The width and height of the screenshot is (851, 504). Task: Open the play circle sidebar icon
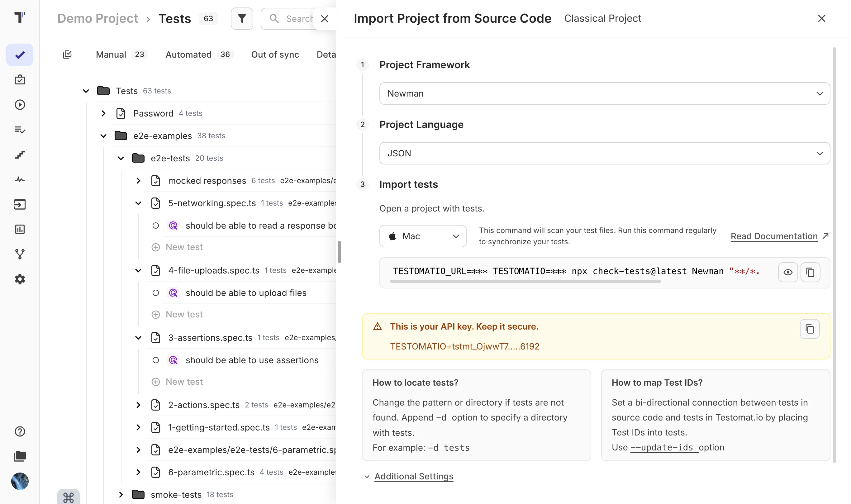[20, 105]
